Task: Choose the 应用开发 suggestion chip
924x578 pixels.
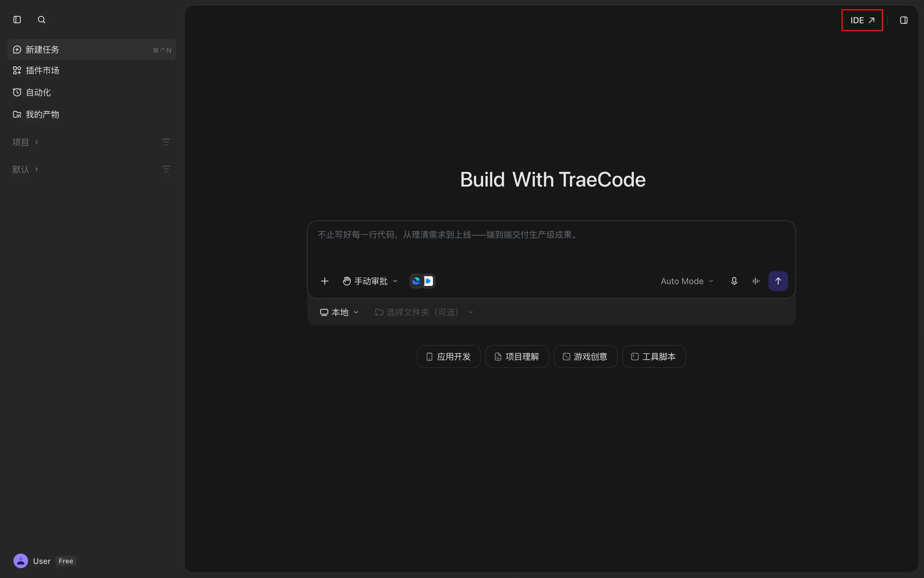Action: point(448,357)
